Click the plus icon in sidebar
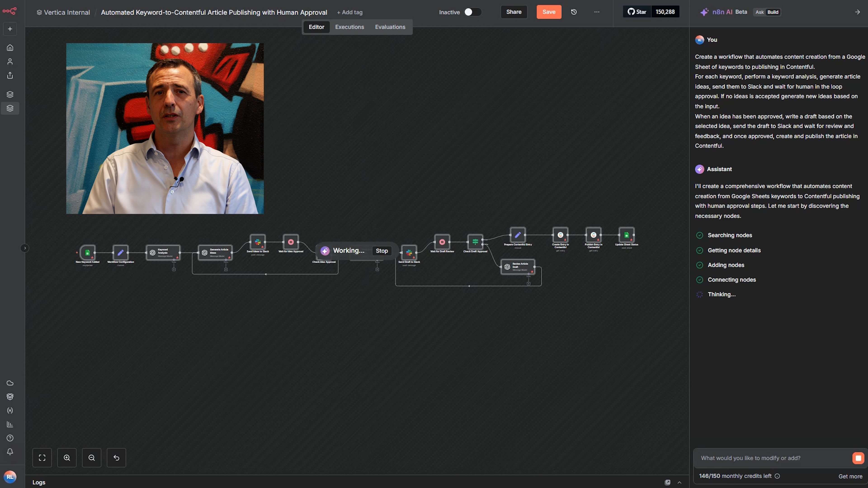868x488 pixels. point(10,29)
